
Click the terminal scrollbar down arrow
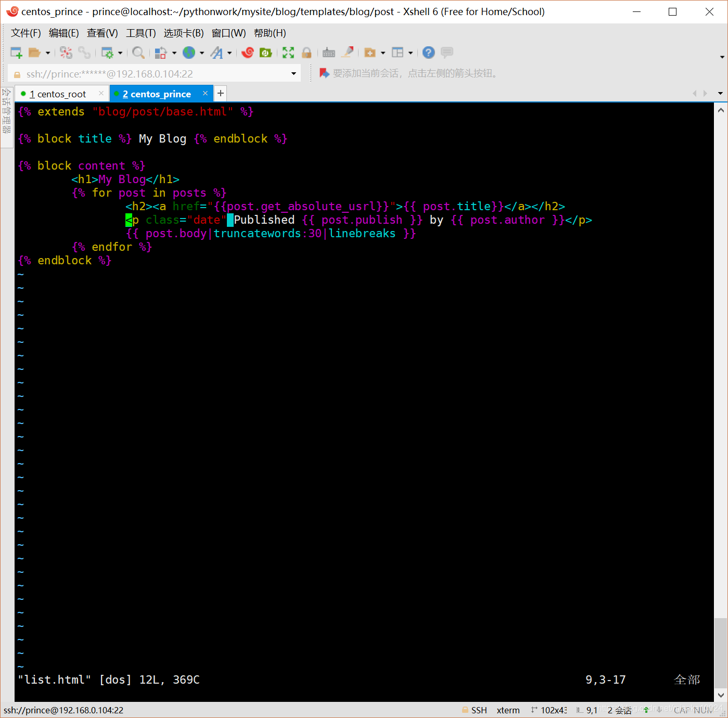coord(721,695)
